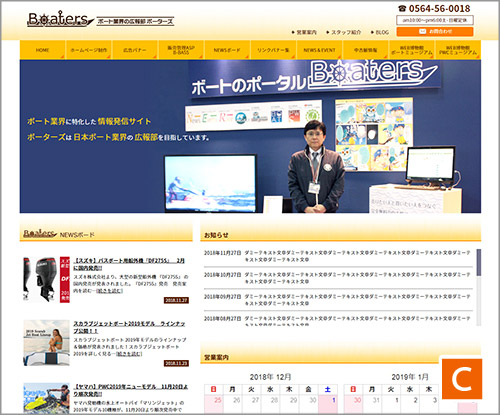Click the 2018年10月27日 notice entry
Screen dimensions: 500x415
338,278
